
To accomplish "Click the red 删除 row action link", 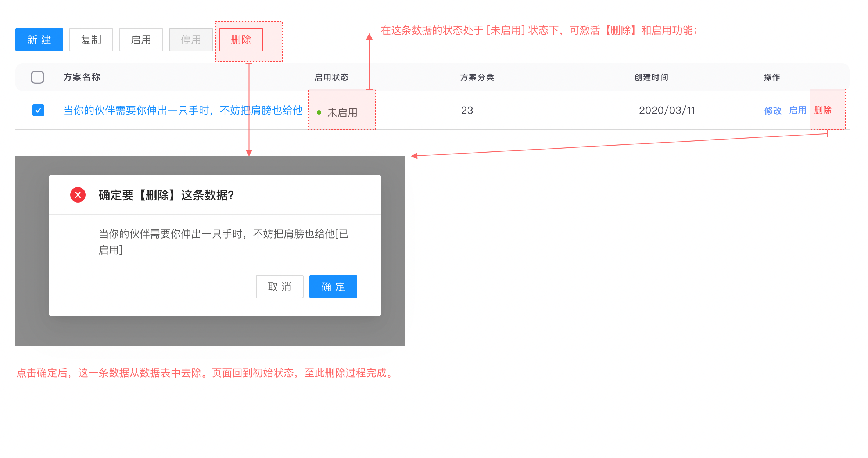I will tap(823, 110).
